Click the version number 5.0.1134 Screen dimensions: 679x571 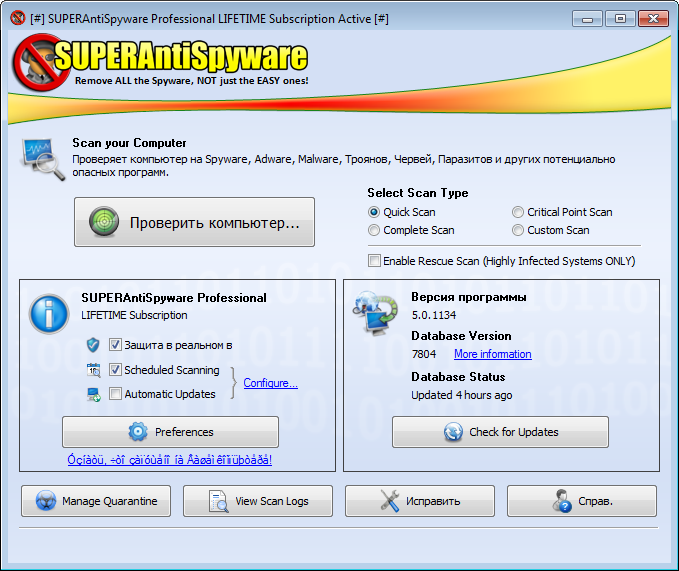click(x=433, y=315)
